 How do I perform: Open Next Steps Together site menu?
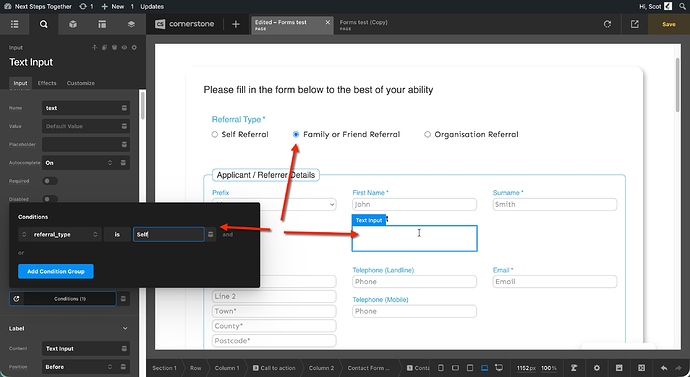[38, 7]
